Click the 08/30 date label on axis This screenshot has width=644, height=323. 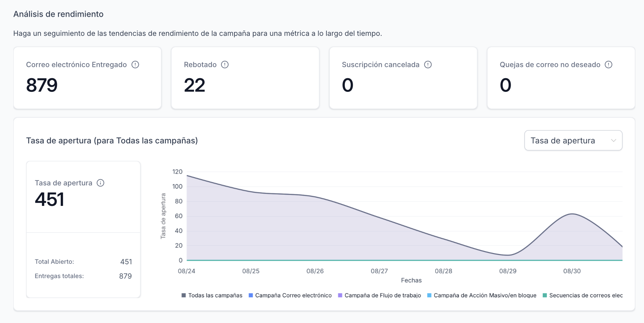pos(572,271)
